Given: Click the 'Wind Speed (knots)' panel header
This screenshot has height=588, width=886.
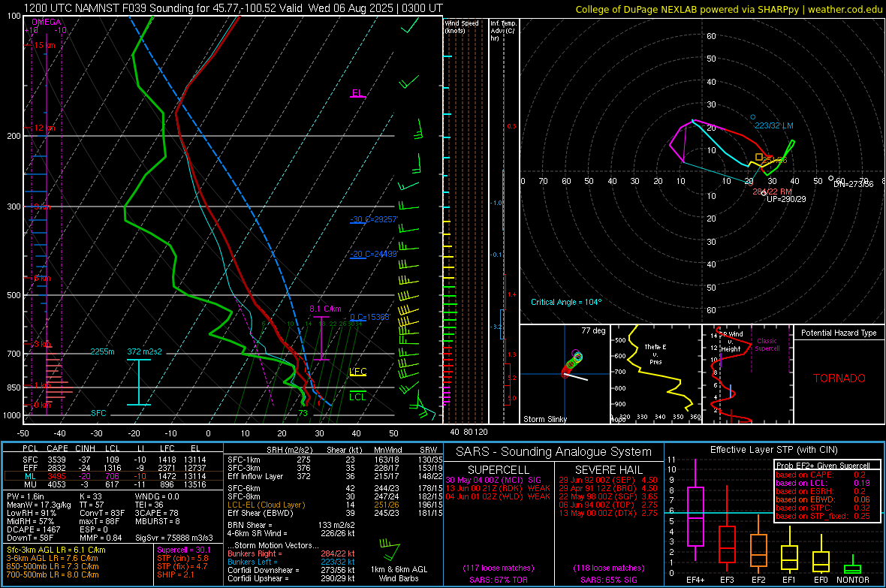Looking at the screenshot, I should [x=461, y=26].
